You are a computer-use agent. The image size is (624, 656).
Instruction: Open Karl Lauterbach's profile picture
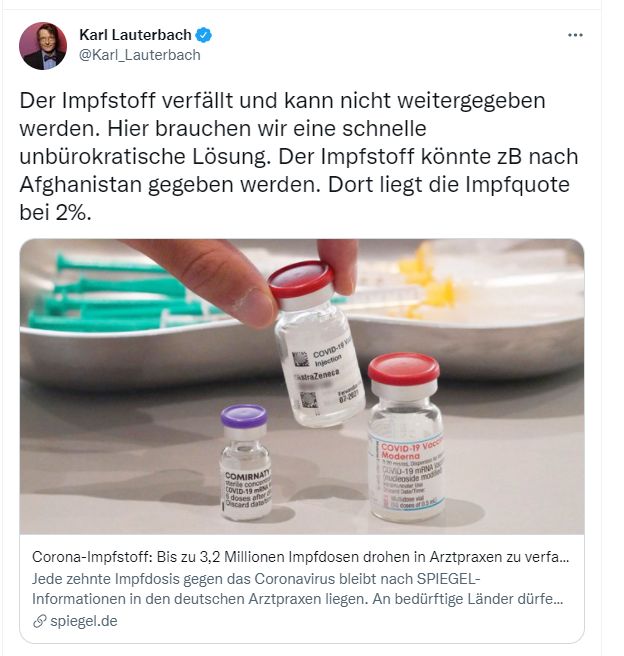point(43,46)
